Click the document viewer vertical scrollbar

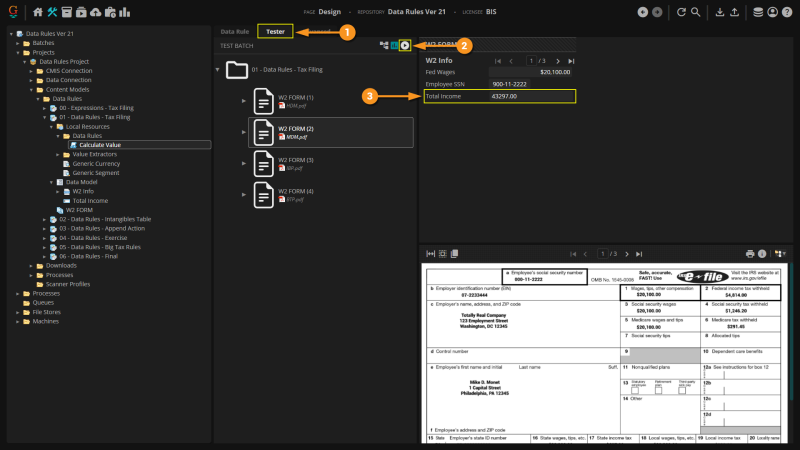[x=791, y=332]
